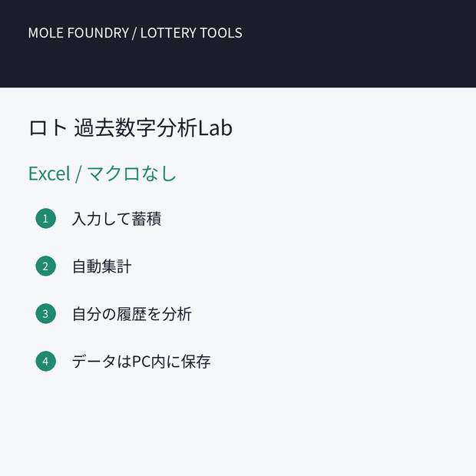Click the blank area below the list

pos(238,425)
